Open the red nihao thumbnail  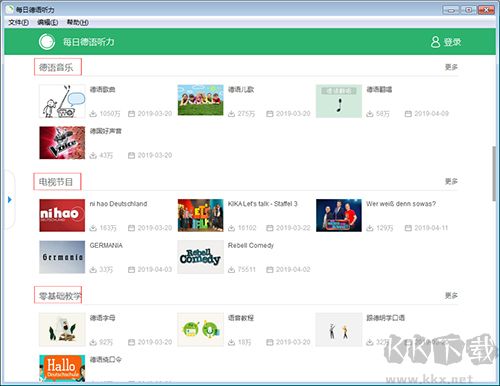pyautogui.click(x=62, y=215)
